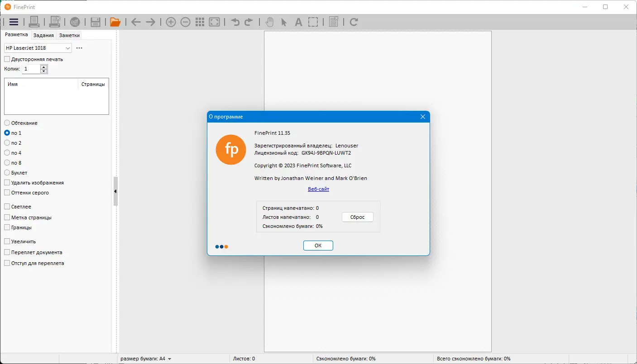
Task: Click the Zoom In plus icon
Action: 171,22
